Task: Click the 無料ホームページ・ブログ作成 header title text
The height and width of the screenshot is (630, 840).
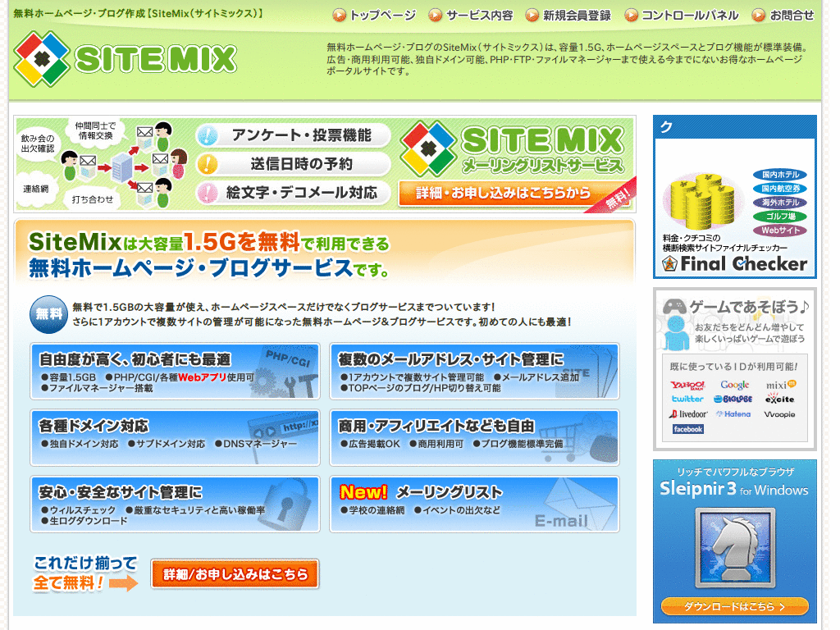Action: click(139, 13)
